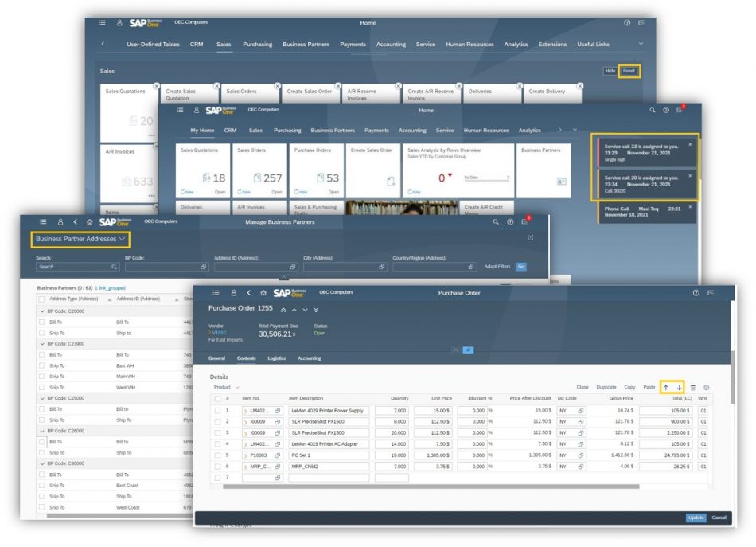Select all Business Partners table checkbox
Viewport: 756px width, 547px height.
[x=41, y=299]
